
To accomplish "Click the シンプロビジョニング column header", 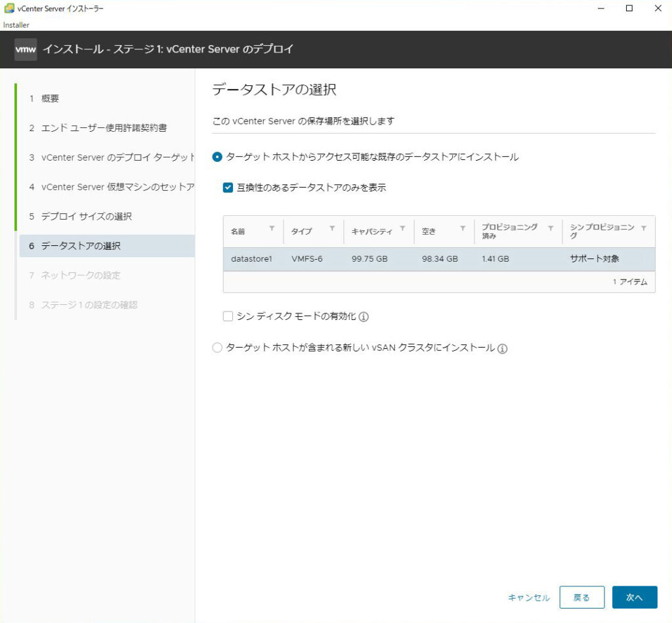I will click(x=602, y=231).
